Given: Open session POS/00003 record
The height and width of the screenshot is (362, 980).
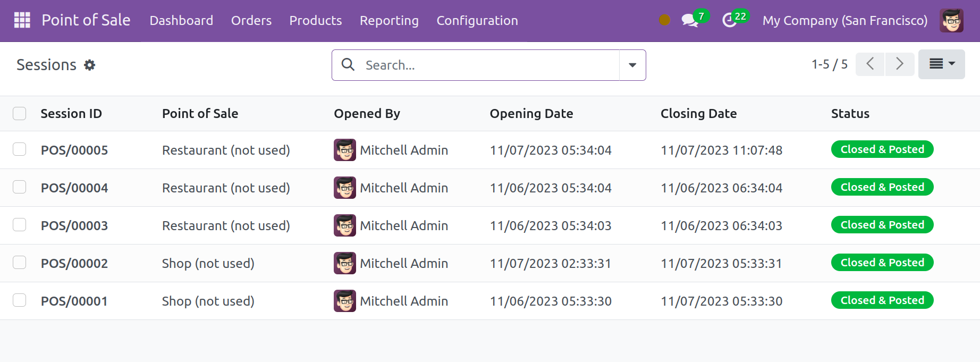Looking at the screenshot, I should click(x=74, y=226).
